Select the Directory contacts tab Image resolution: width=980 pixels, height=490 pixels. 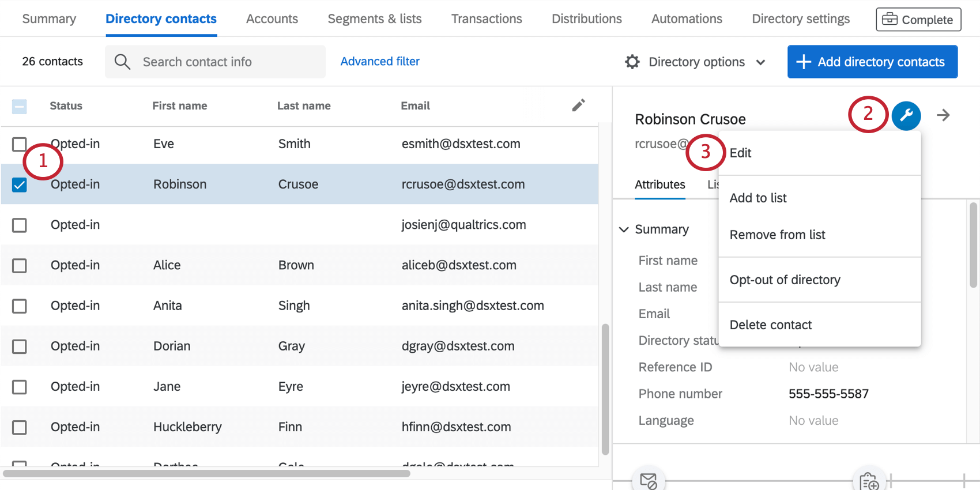[161, 19]
